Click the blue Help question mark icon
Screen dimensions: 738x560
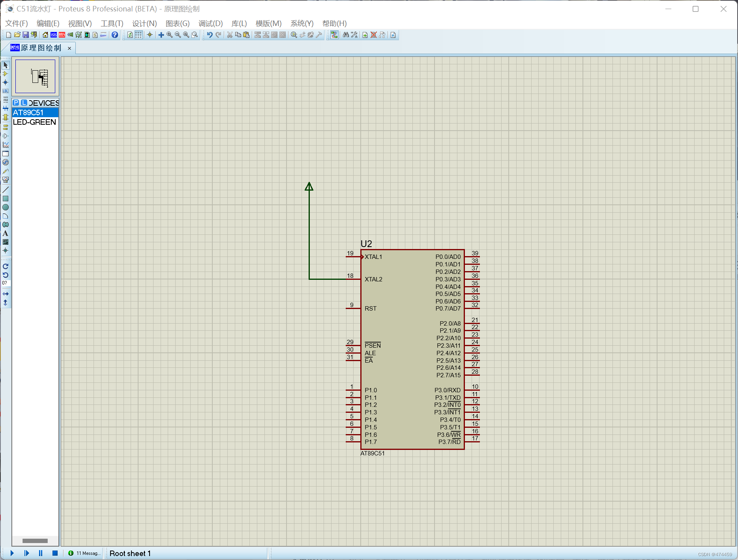point(115,35)
